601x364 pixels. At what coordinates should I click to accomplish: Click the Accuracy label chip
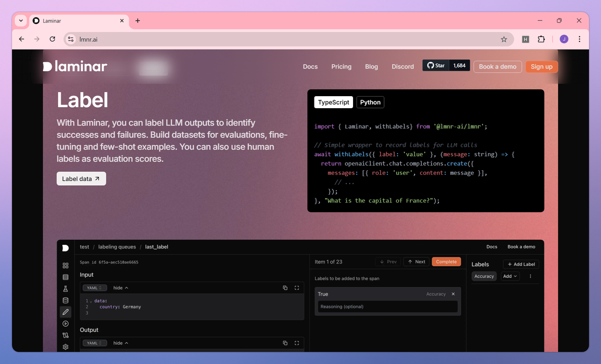point(484,276)
